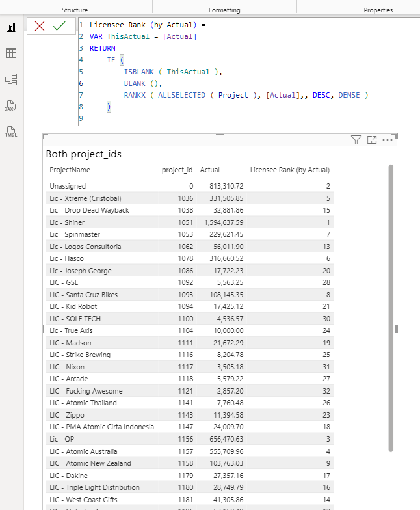
Task: Click Actual value 555,709.96
Action: click(226, 451)
